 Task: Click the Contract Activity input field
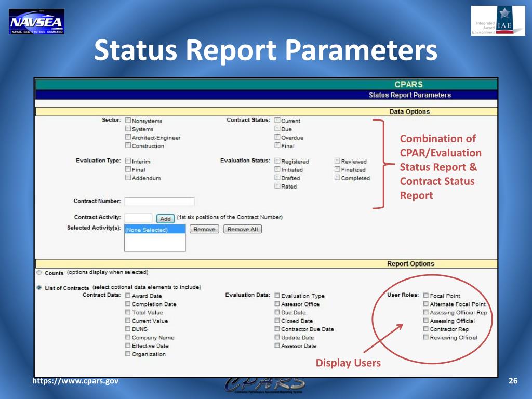tap(138, 218)
